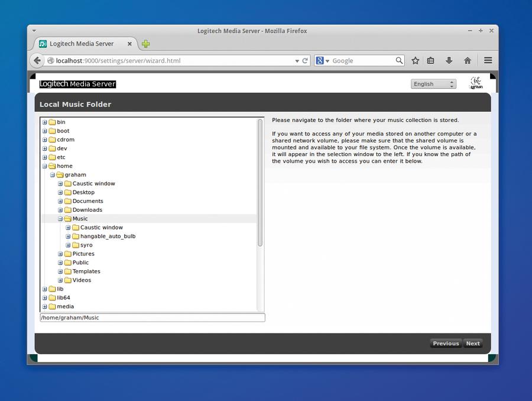Click the Logitech Media Server header title
This screenshot has width=532, height=401.
pos(77,84)
